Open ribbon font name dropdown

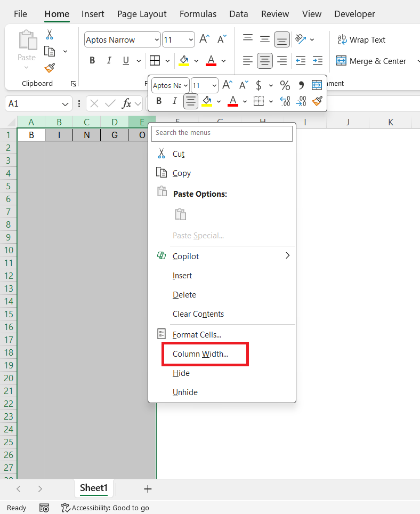pyautogui.click(x=157, y=39)
